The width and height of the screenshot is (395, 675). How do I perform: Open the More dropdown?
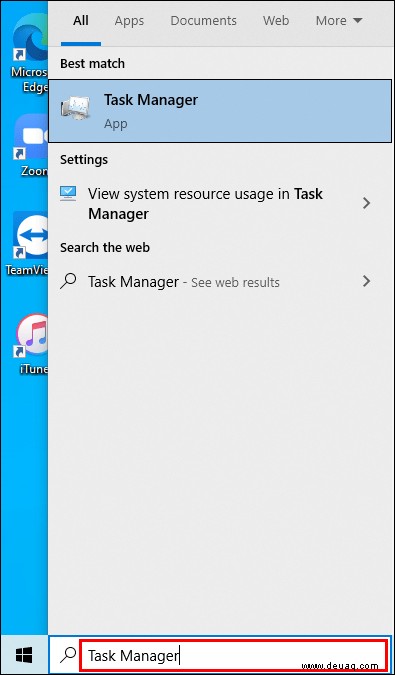(x=339, y=21)
